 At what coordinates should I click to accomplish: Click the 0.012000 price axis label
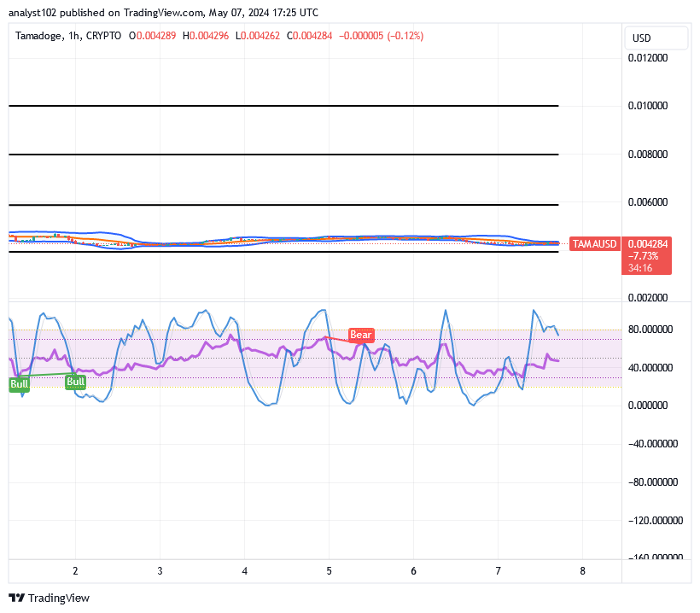648,57
